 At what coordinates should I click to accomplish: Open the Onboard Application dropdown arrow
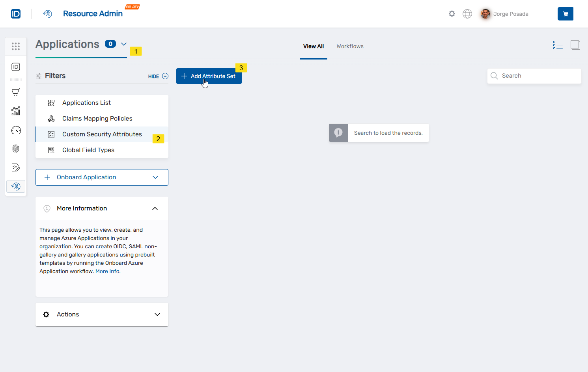[x=155, y=177]
